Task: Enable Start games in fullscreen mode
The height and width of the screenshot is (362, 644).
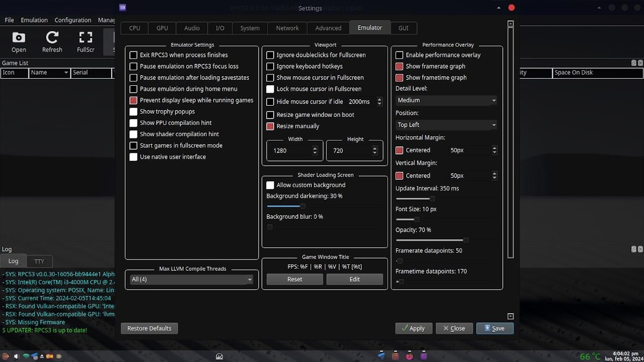Action: [134, 145]
